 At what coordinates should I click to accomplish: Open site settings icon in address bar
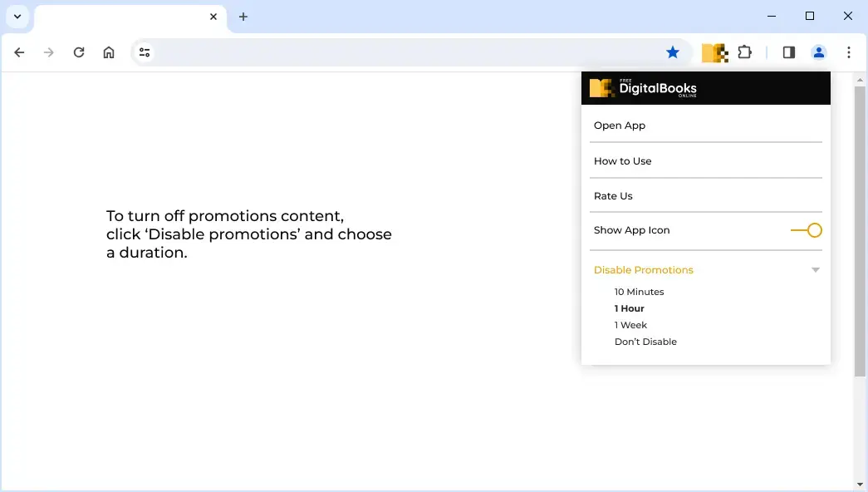[144, 52]
